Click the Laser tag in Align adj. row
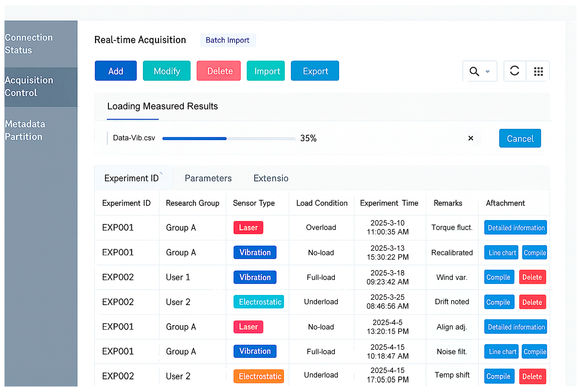Viewport: 579px width, 392px height. (x=248, y=327)
